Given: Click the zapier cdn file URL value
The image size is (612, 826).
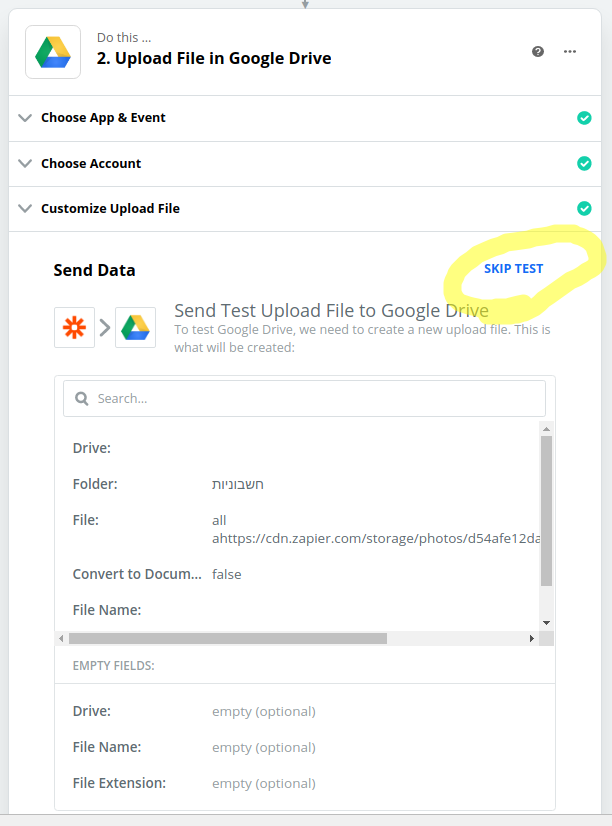Looking at the screenshot, I should point(376,538).
